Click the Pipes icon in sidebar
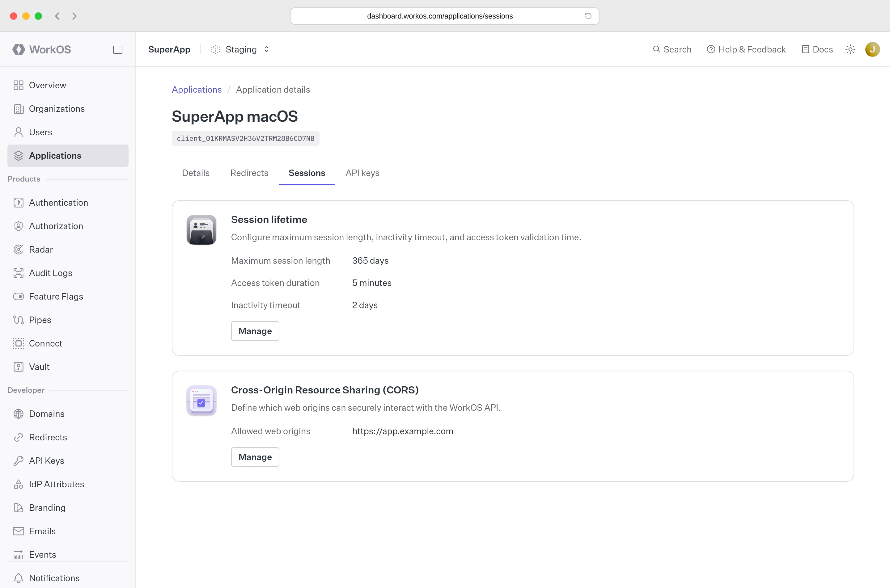The height and width of the screenshot is (588, 890). tap(18, 320)
